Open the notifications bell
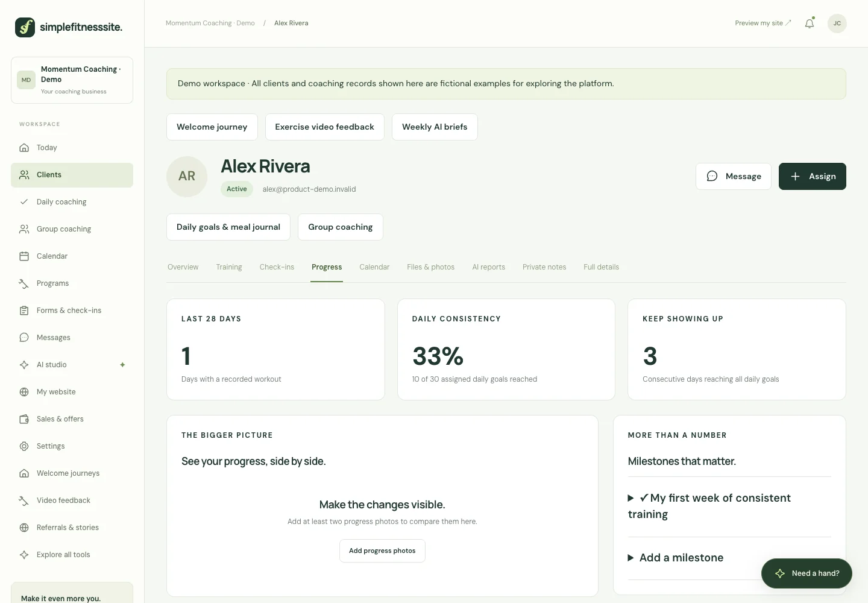This screenshot has height=603, width=868. (810, 24)
